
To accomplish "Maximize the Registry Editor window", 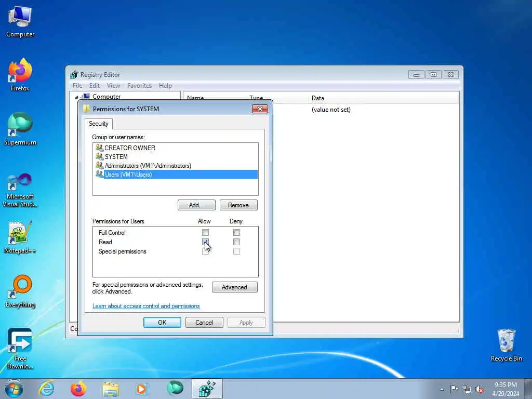I will [x=433, y=75].
